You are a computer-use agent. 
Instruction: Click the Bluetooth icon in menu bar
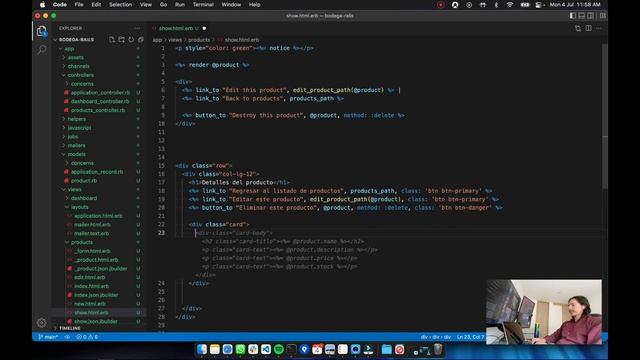(496, 5)
